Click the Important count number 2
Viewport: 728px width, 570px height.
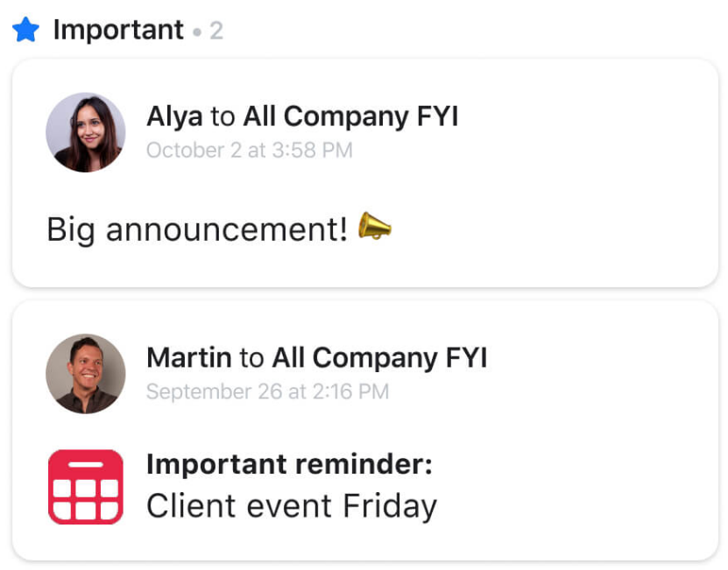[216, 32]
